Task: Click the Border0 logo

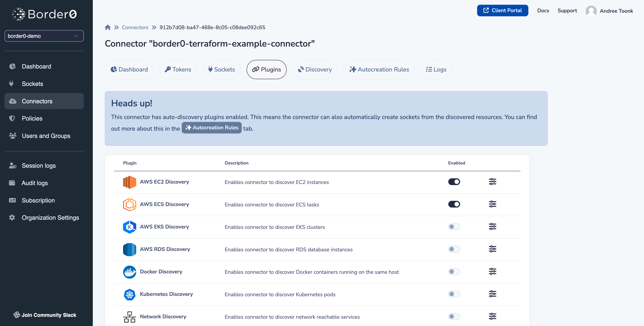Action: click(x=44, y=14)
